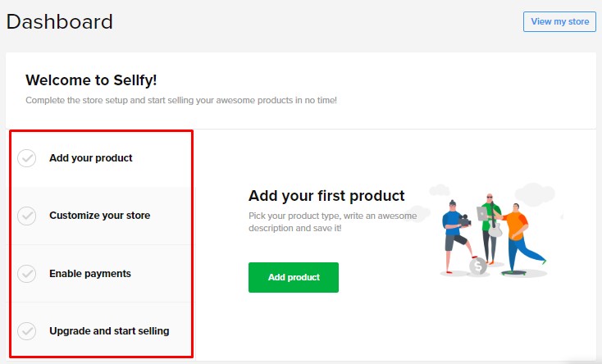The image size is (602, 364).
Task: Click the Dashboard page heading
Action: click(x=60, y=22)
